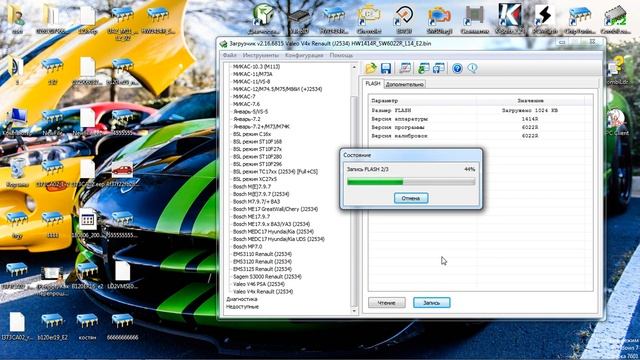
Task: Select Bosch MEDC17 Hyundai/Kia UDS (J2534)
Action: coord(279,239)
